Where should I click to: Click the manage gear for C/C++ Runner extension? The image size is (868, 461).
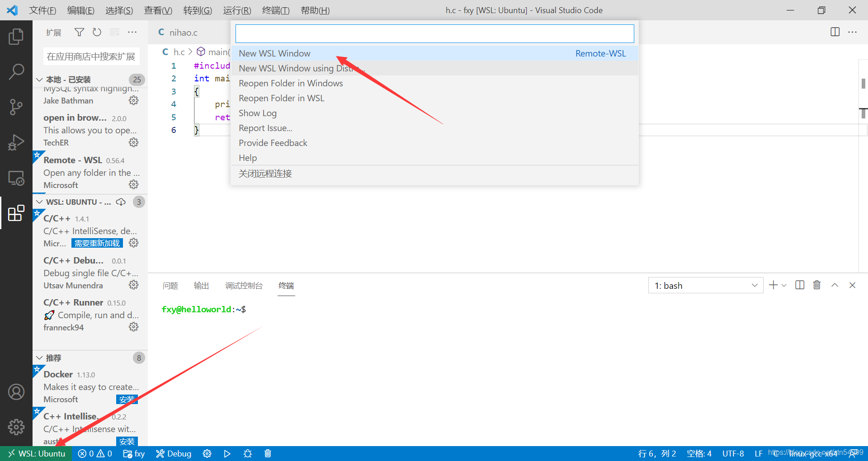(x=133, y=327)
